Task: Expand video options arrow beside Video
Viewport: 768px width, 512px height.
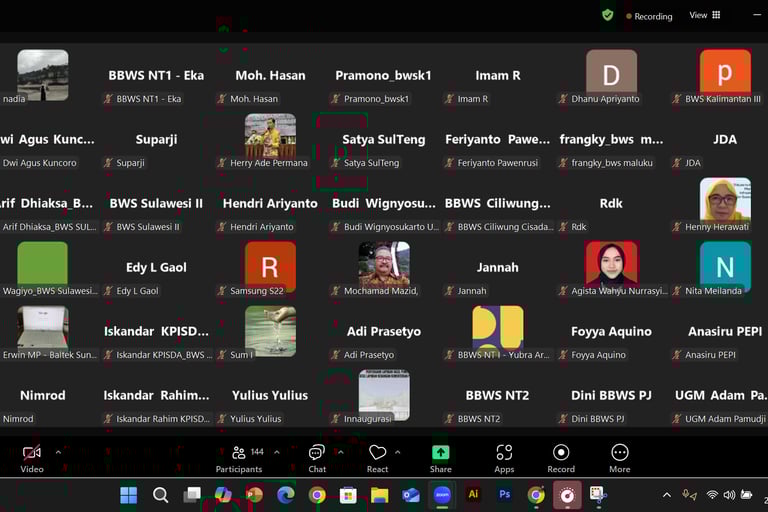Action: click(x=58, y=452)
